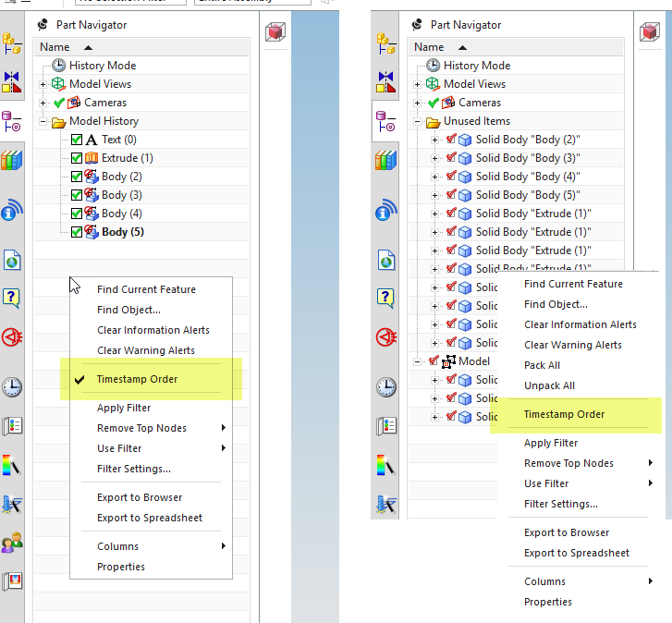Open Remove Top Nodes submenu in left menu
This screenshot has height=623, width=672.
152,428
